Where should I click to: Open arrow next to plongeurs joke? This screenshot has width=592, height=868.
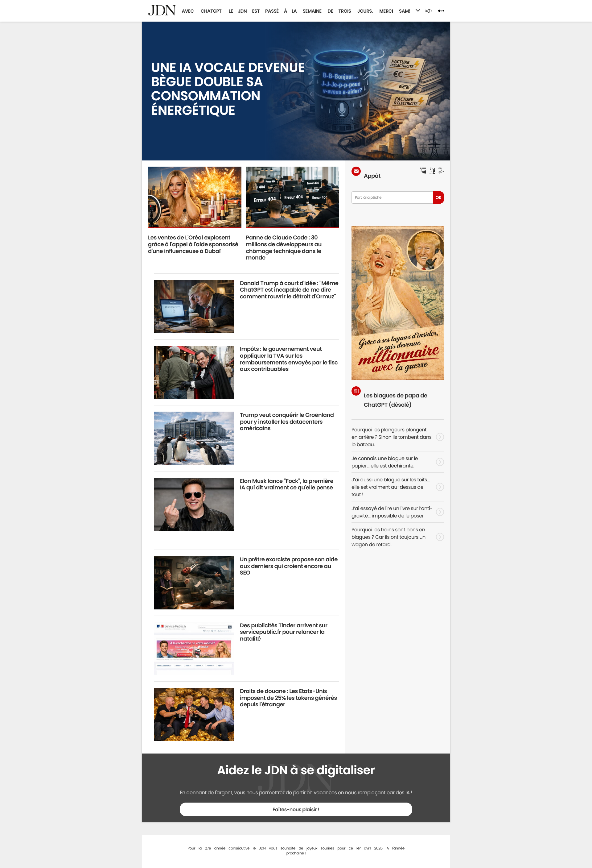click(x=440, y=437)
